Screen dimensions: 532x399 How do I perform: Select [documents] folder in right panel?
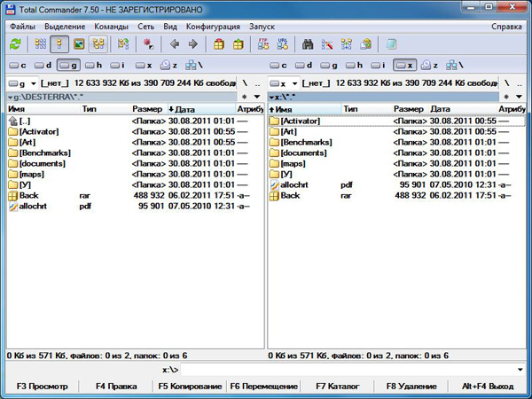396,153
